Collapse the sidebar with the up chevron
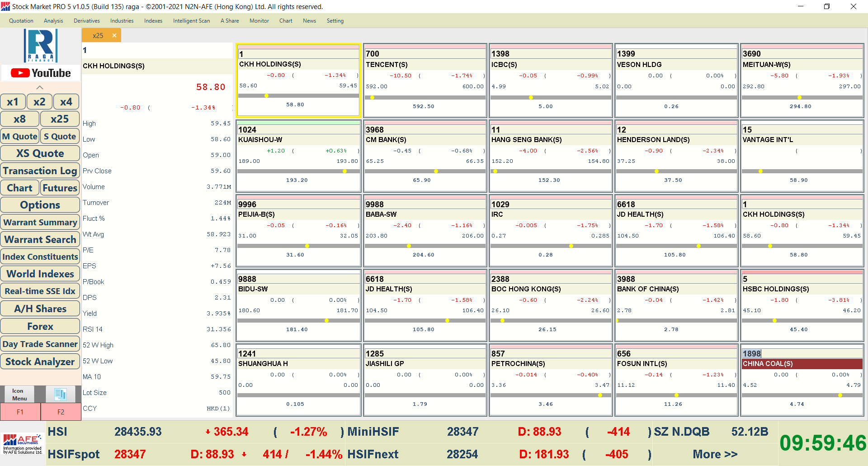 [x=40, y=87]
